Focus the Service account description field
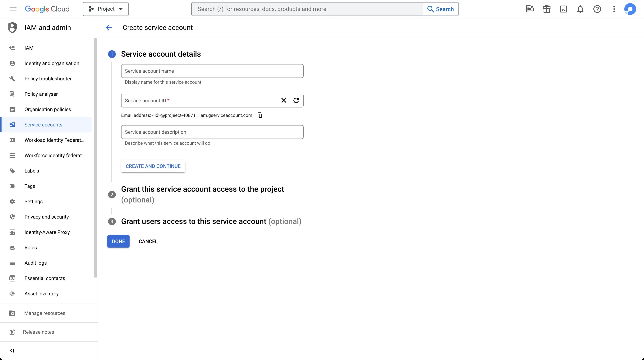 click(x=212, y=132)
